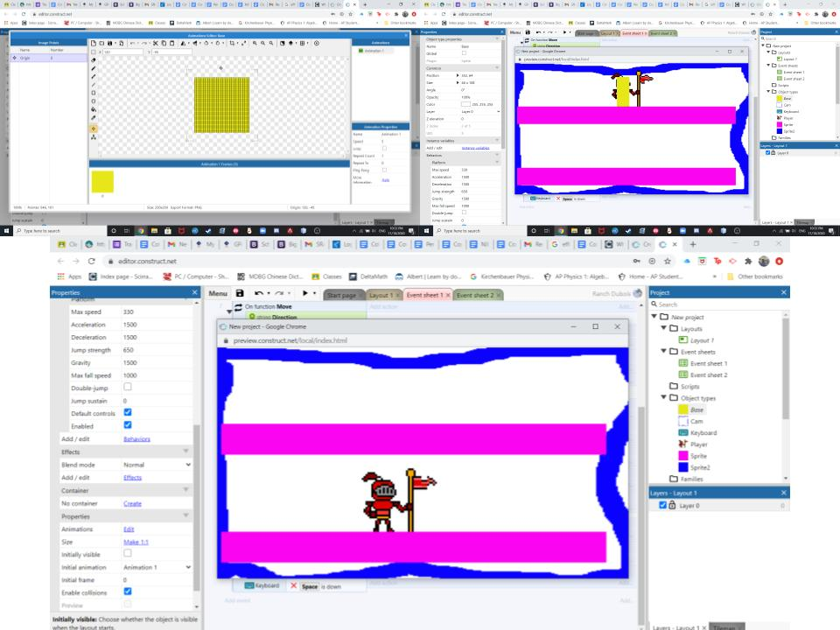Open the Menu button in bottom screenshot's editor
The width and height of the screenshot is (840, 630).
click(218, 293)
